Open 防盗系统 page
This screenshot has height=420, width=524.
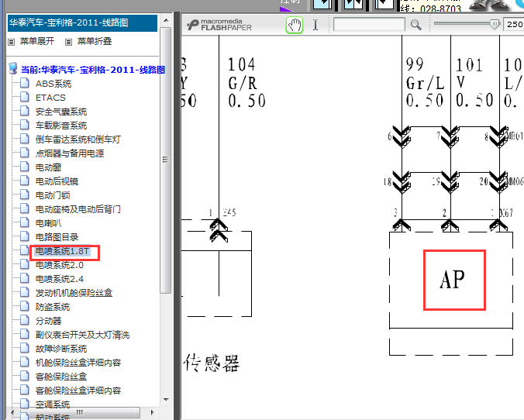coord(53,307)
